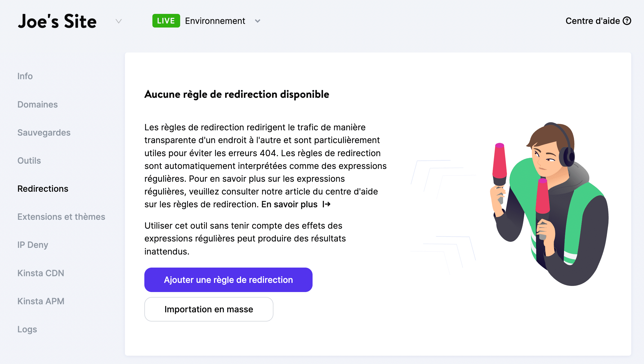Click the Kinsta APM sidebar item

pos(40,301)
